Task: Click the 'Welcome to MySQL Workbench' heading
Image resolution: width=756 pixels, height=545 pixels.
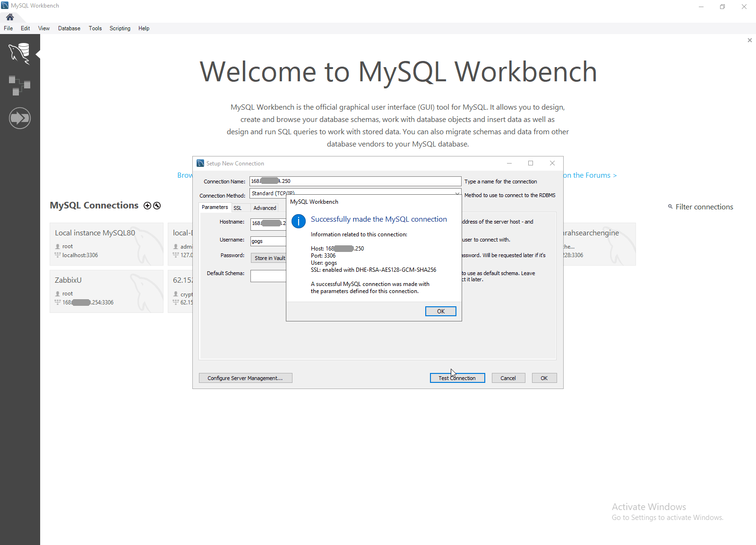Action: [398, 72]
